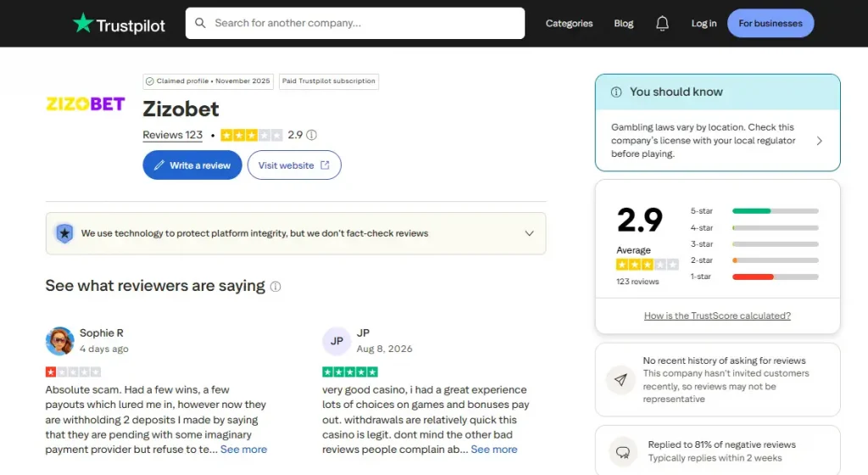Filter by 4-star bar

[x=775, y=227]
